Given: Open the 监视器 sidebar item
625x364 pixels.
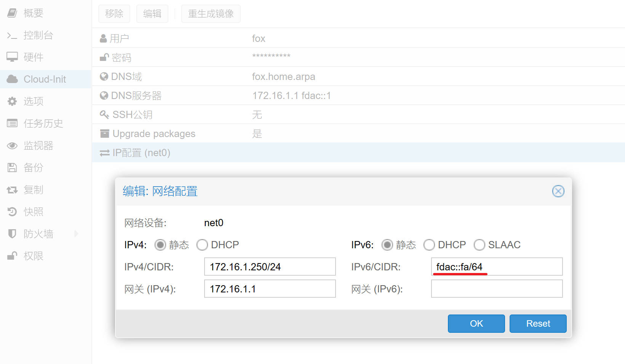Looking at the screenshot, I should 46,145.
